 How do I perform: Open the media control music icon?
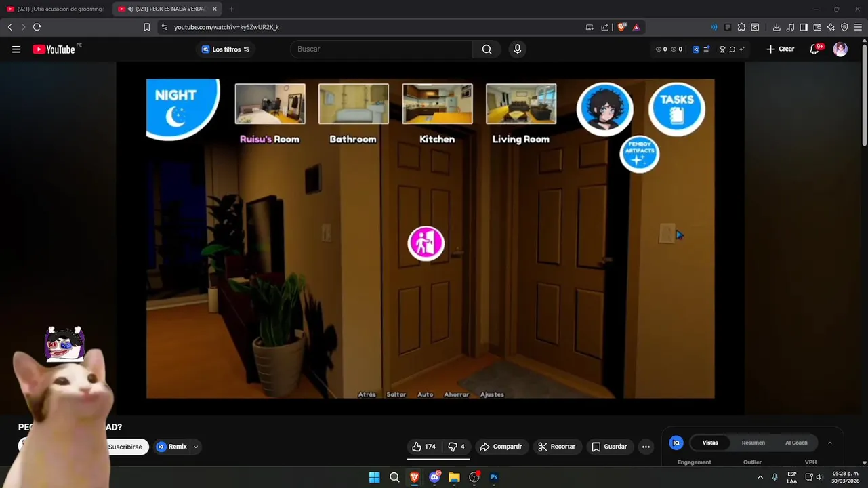pos(790,27)
